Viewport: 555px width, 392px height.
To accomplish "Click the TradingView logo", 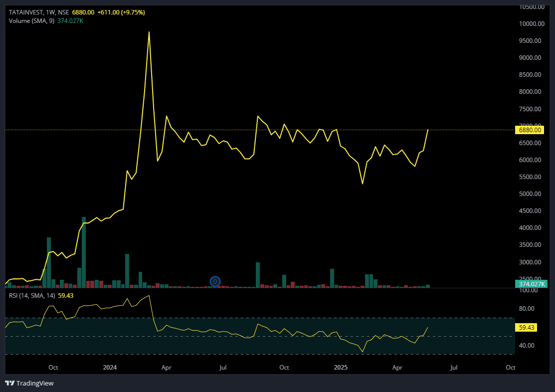I will tap(29, 383).
